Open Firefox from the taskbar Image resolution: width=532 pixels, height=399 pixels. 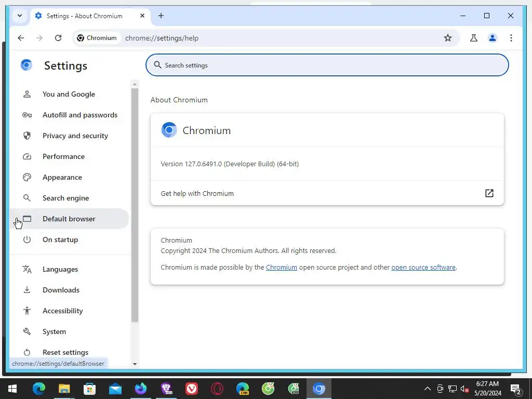click(140, 389)
